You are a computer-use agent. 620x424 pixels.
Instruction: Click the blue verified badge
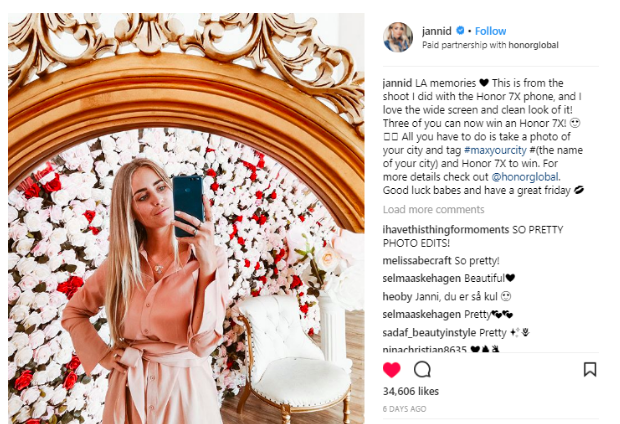point(460,30)
